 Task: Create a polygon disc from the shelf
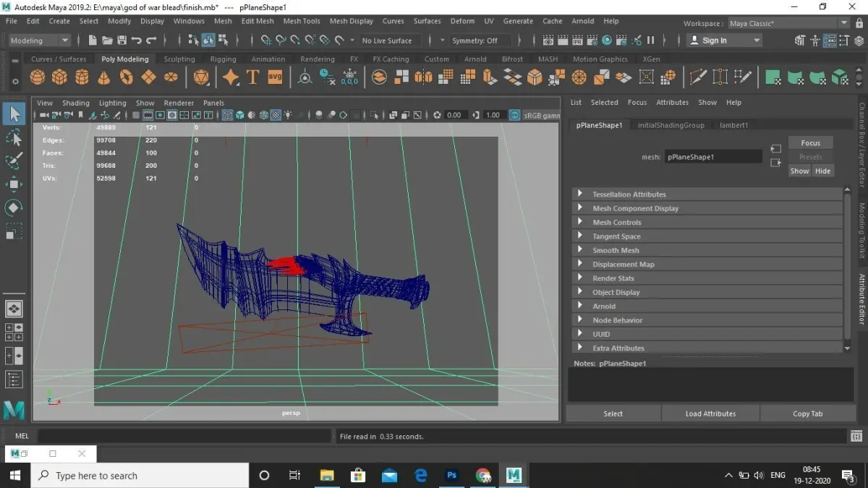click(171, 77)
